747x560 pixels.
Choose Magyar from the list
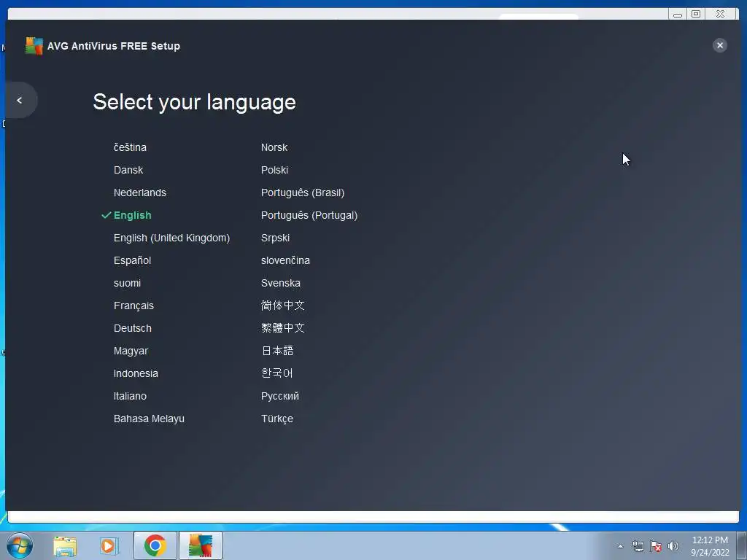131,351
